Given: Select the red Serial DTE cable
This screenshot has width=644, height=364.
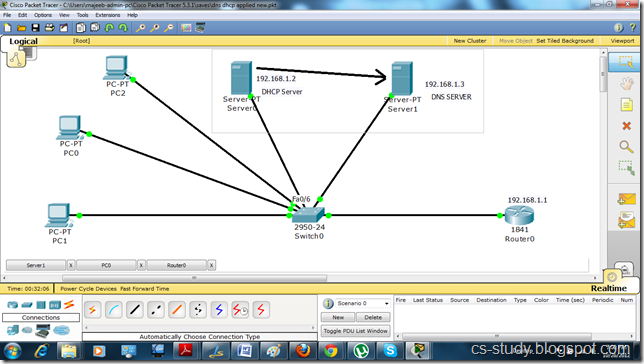Looking at the screenshot, I should (261, 310).
